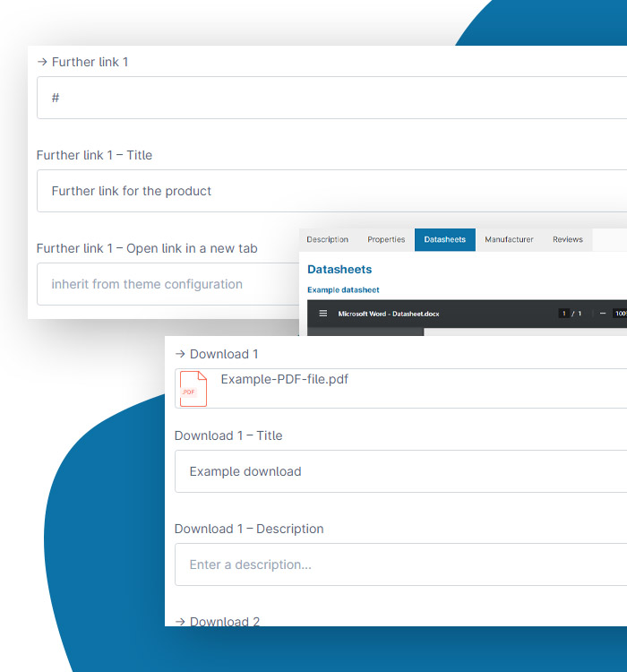The image size is (627, 672).
Task: Switch to the Properties tab
Action: [x=386, y=239]
